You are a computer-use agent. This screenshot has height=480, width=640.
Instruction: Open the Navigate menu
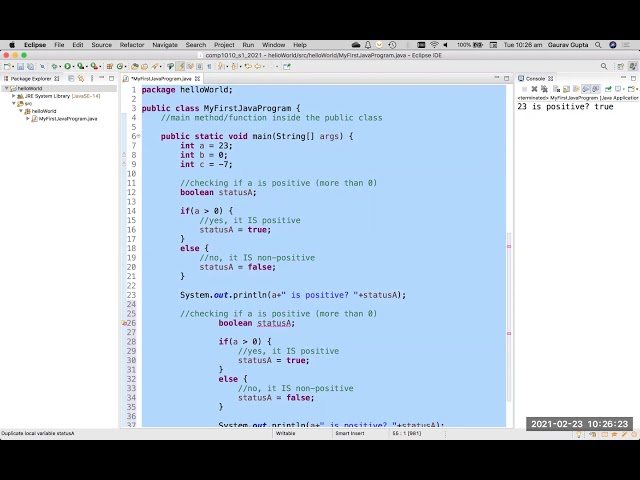pyautogui.click(x=165, y=45)
